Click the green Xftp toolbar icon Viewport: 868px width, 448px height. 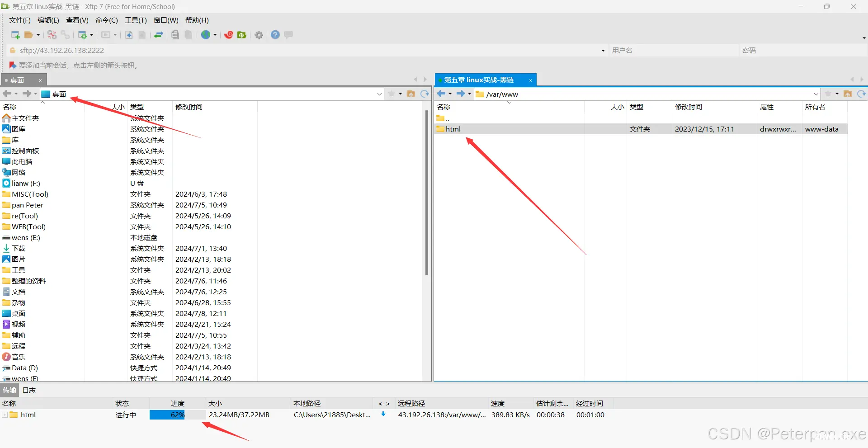pyautogui.click(x=242, y=35)
